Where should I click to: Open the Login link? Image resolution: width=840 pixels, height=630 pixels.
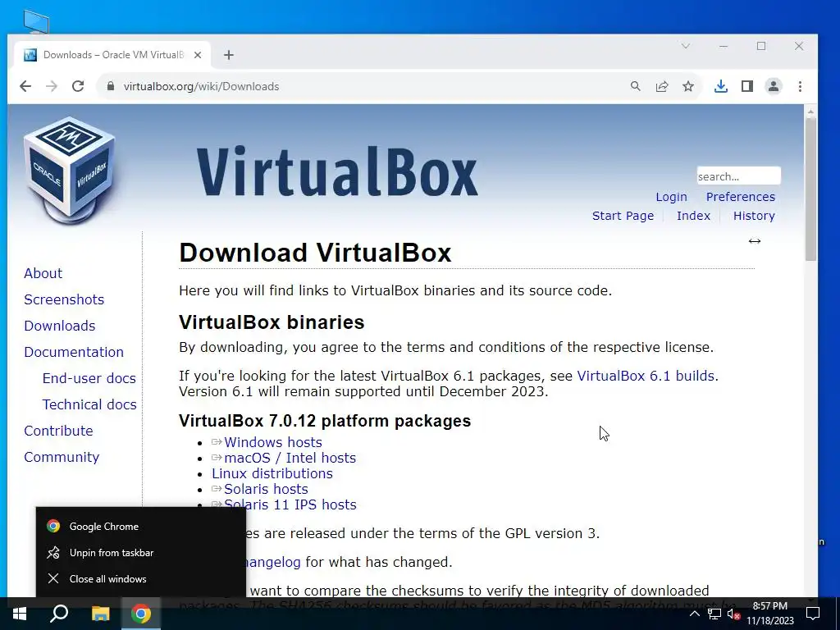click(671, 197)
